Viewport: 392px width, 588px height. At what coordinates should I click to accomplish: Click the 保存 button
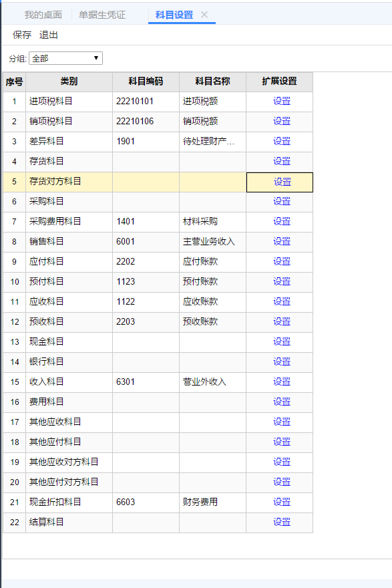pyautogui.click(x=22, y=35)
